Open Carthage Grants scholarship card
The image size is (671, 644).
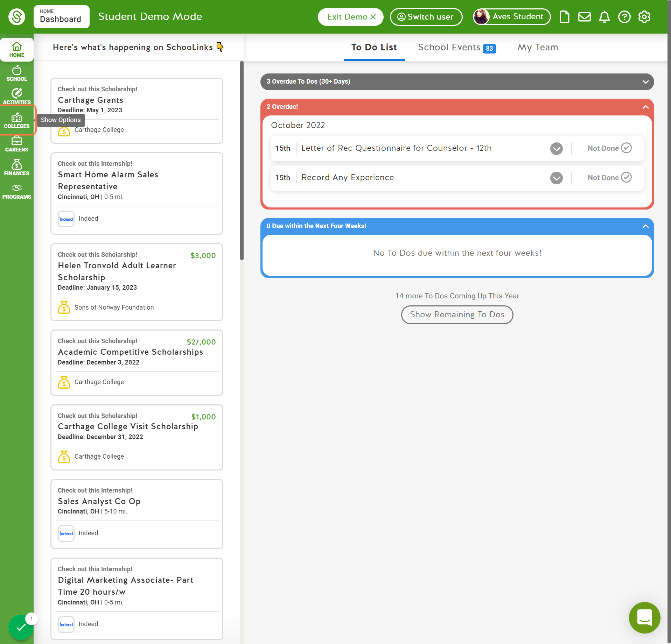click(x=137, y=111)
